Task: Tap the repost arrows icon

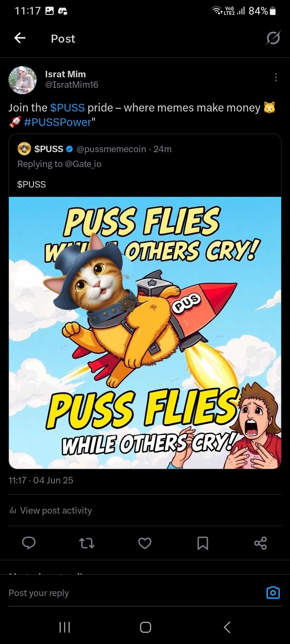Action: [x=87, y=543]
